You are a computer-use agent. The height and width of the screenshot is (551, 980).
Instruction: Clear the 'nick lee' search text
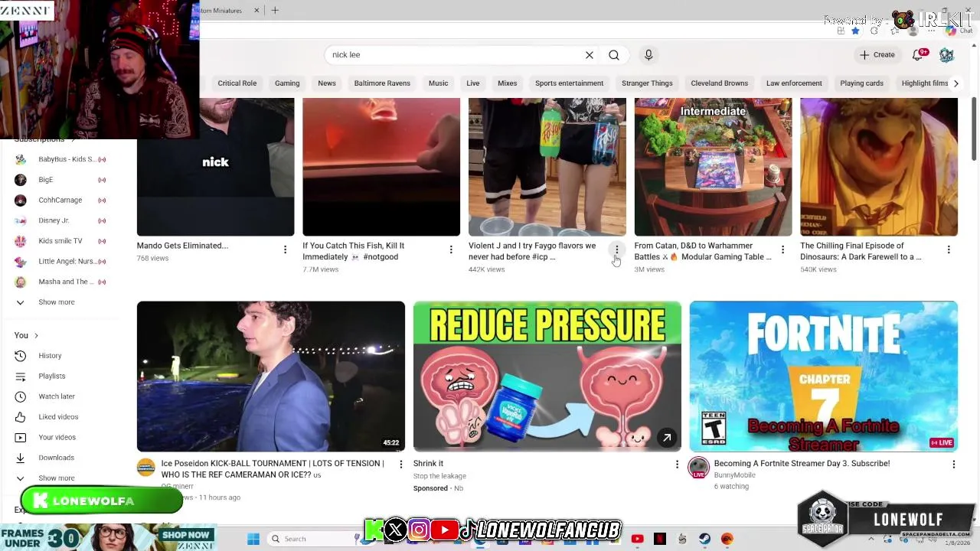coord(590,55)
